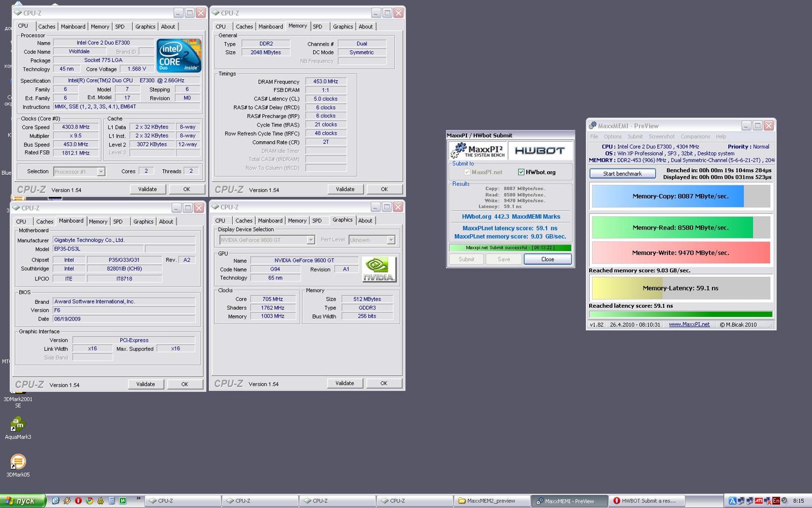Switch to the first CPU-Z taskbar button
The image size is (812, 508).
183,501
